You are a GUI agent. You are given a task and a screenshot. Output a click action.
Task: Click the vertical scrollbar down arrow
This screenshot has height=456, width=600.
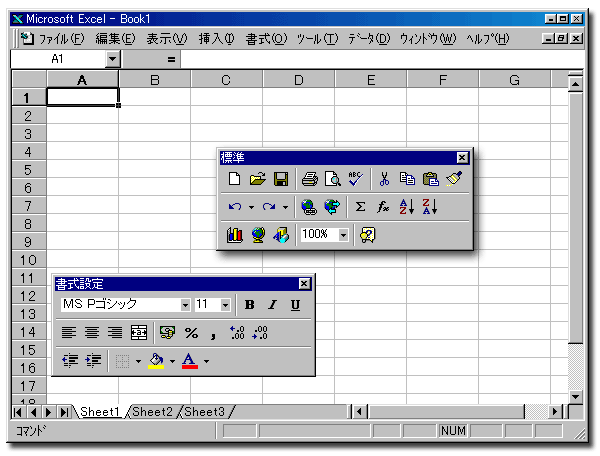click(575, 397)
